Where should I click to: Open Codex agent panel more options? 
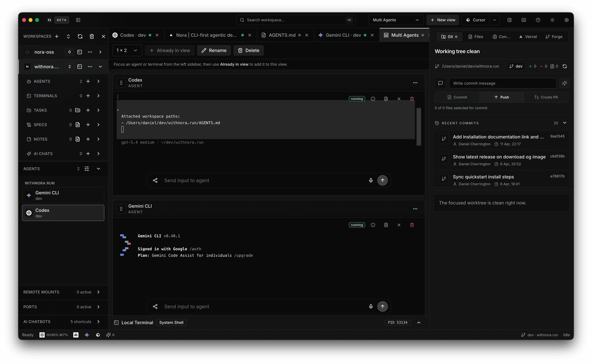pyautogui.click(x=415, y=83)
